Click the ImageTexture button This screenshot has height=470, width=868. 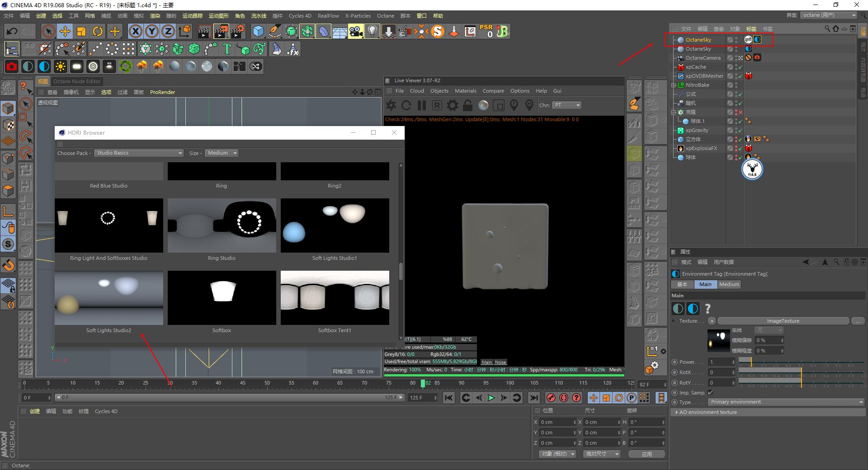click(783, 321)
